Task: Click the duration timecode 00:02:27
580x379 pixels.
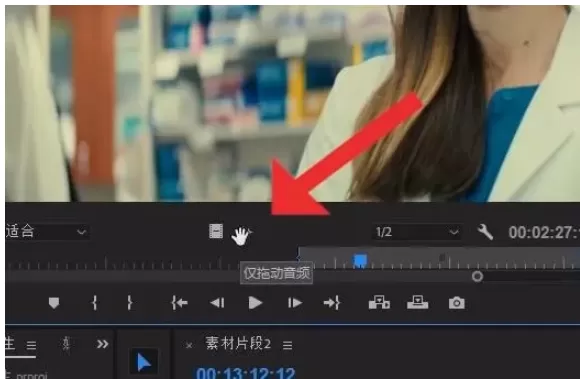Action: click(x=544, y=233)
